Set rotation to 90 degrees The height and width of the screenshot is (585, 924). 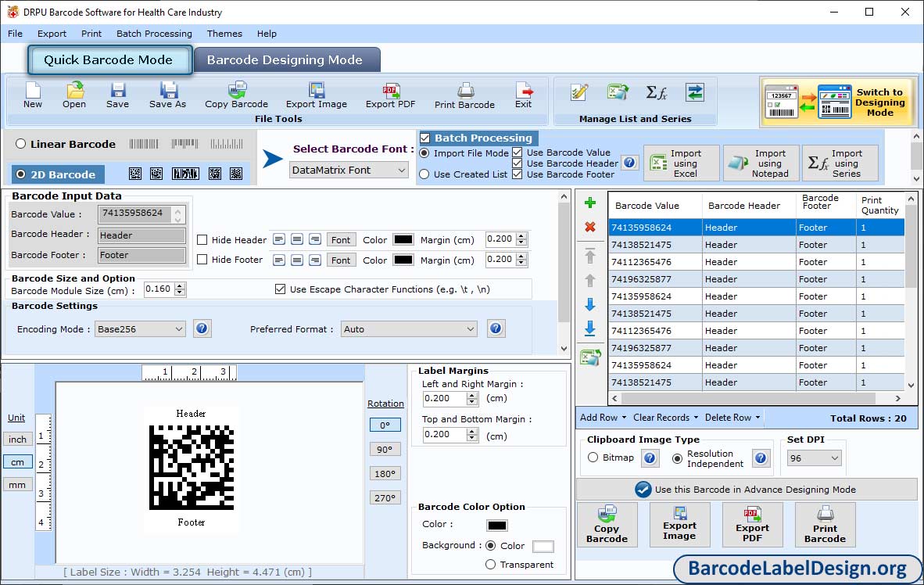[x=385, y=450]
